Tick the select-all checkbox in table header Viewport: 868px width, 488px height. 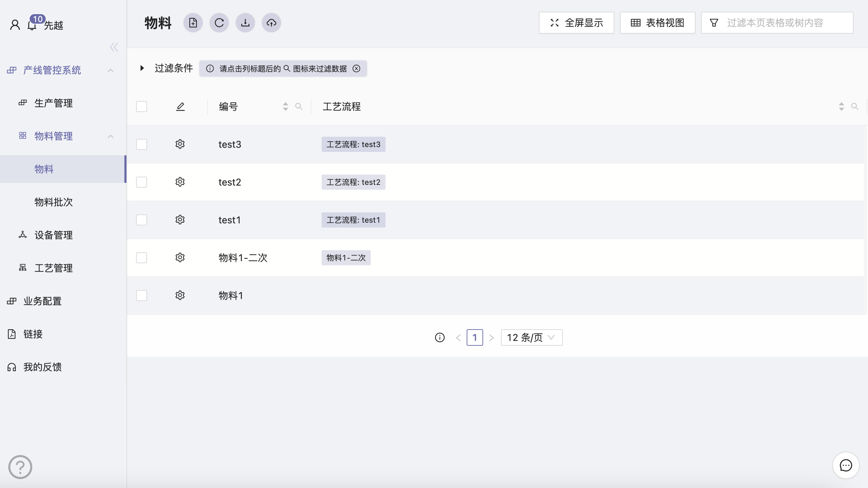tap(142, 107)
